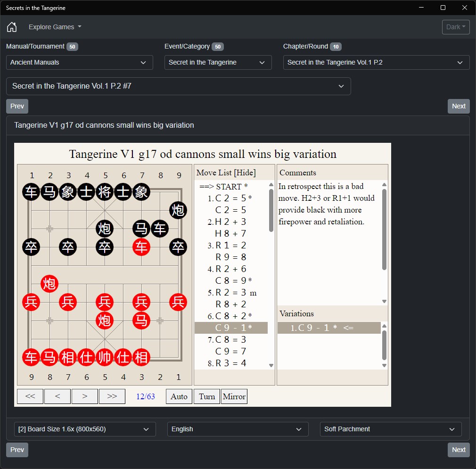
Task: Toggle board Turn orientation
Action: pos(207,396)
